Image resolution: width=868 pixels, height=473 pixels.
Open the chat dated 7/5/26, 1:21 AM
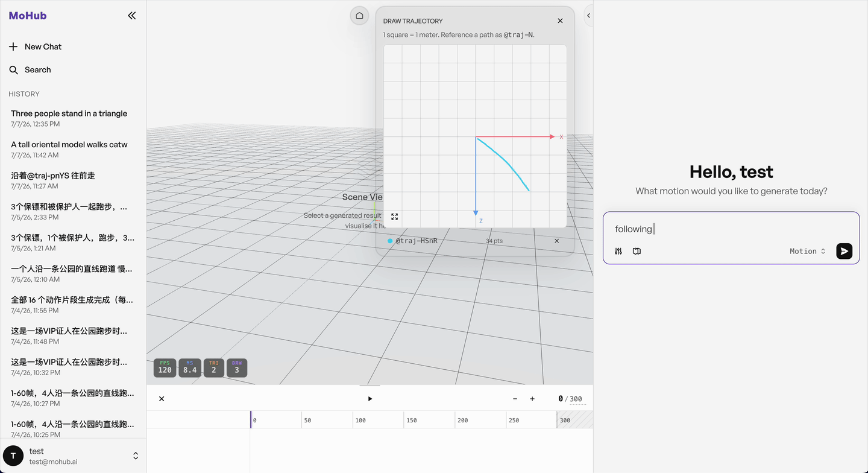pyautogui.click(x=73, y=243)
